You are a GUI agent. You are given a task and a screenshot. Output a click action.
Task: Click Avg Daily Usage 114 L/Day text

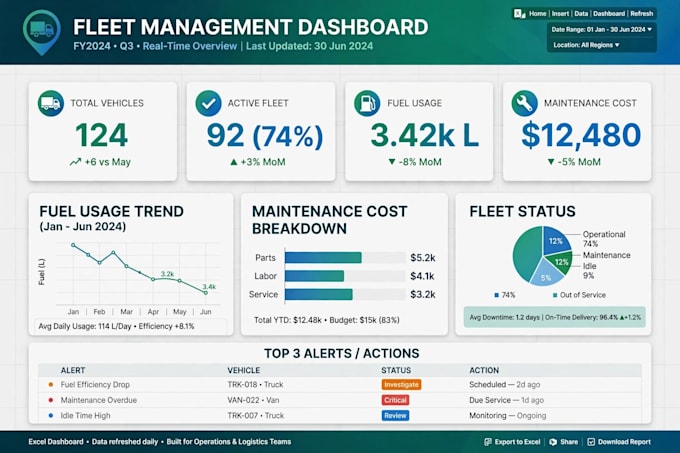[85, 326]
